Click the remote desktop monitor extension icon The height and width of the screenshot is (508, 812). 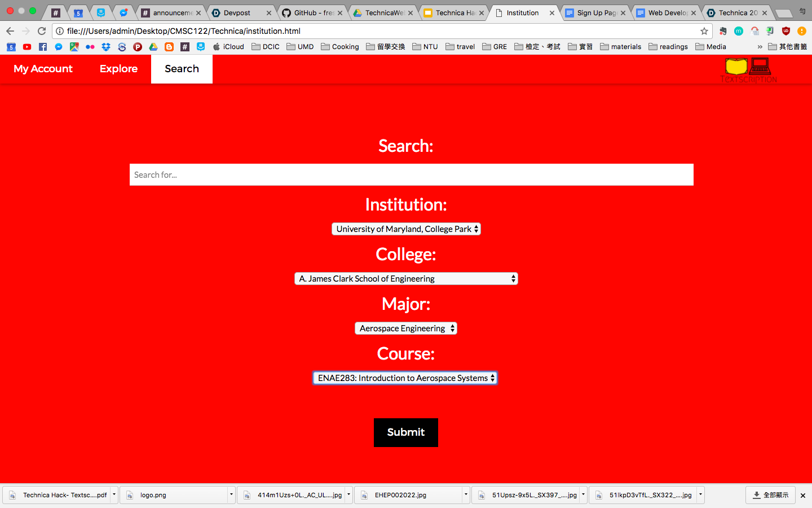pos(770,31)
